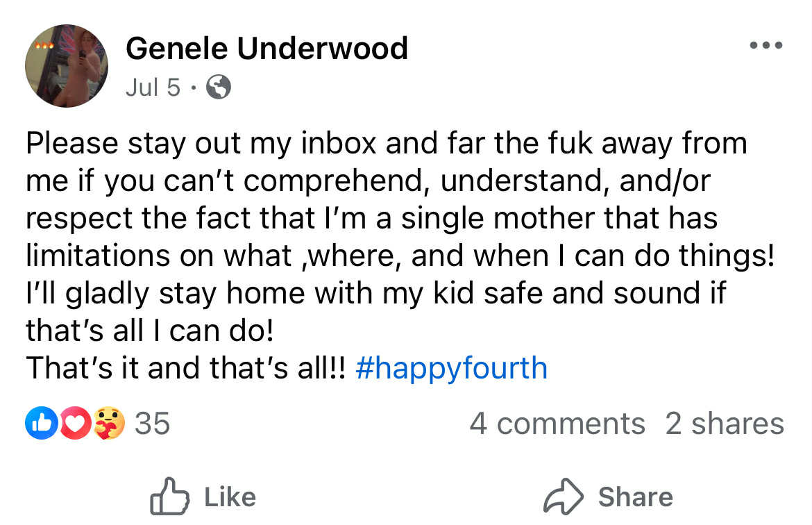This screenshot has height=525, width=812.
Task: Click the care hug emoji reaction
Action: (x=109, y=424)
